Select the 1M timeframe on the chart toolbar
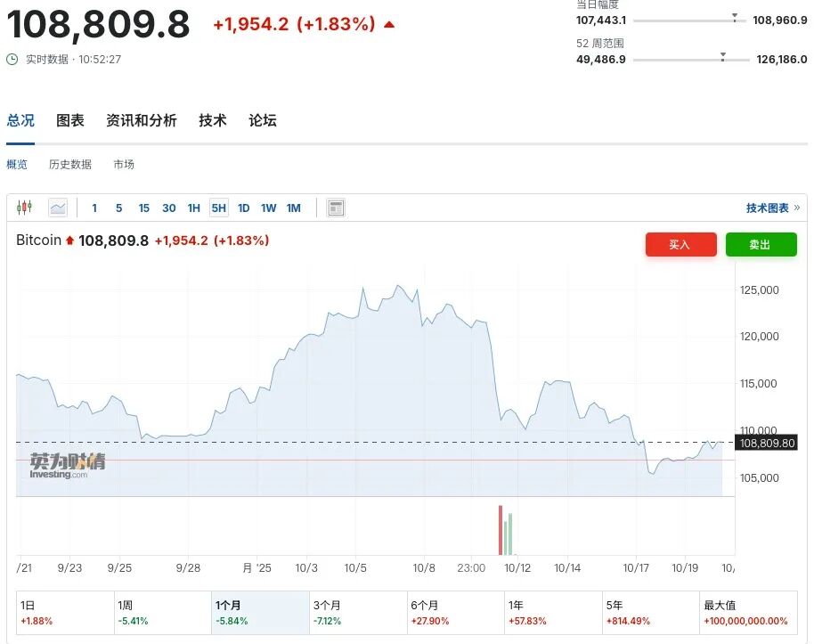The image size is (814, 644). [293, 208]
